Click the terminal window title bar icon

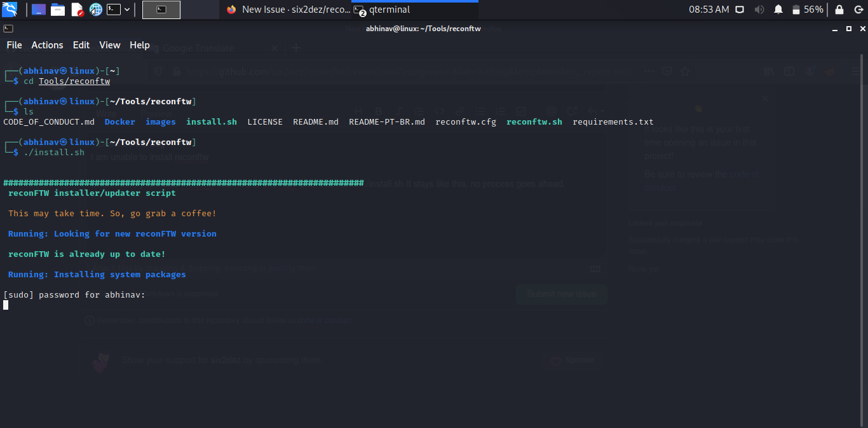[7, 29]
